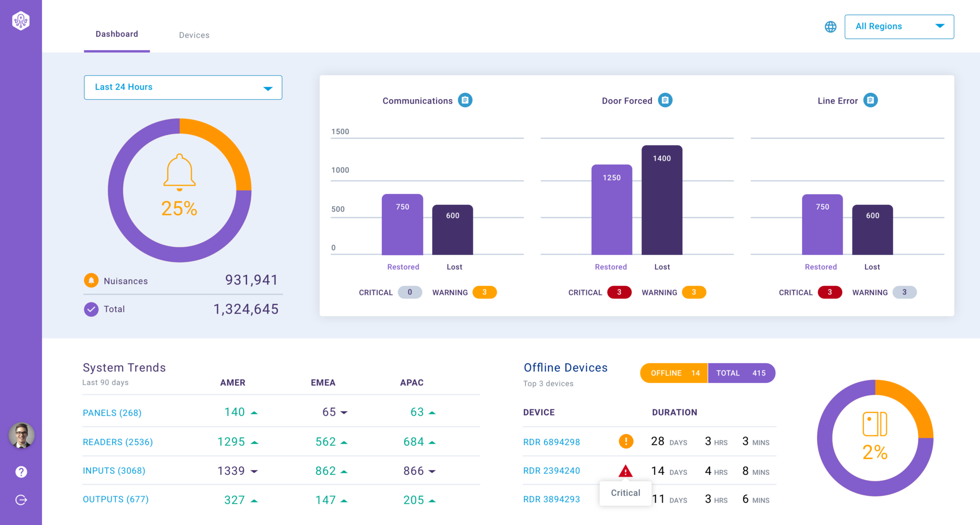Viewport: 980px width, 525px height.
Task: Open the help question mark icon
Action: 21,472
